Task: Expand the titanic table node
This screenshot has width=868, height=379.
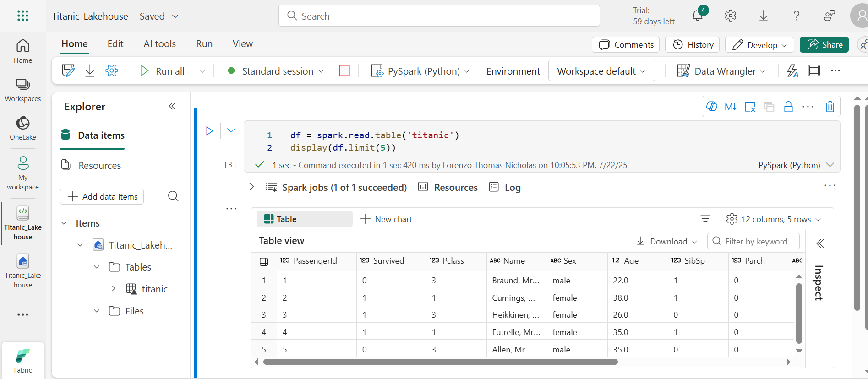Action: [114, 289]
